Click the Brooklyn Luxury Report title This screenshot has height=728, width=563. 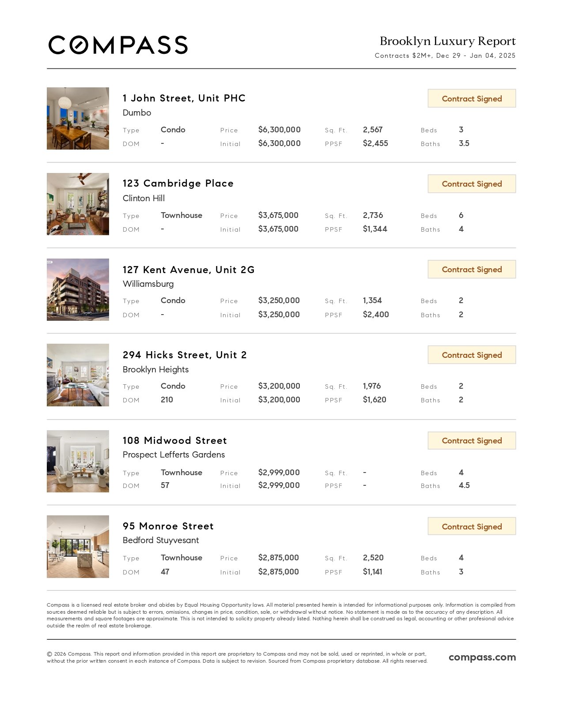pos(447,41)
